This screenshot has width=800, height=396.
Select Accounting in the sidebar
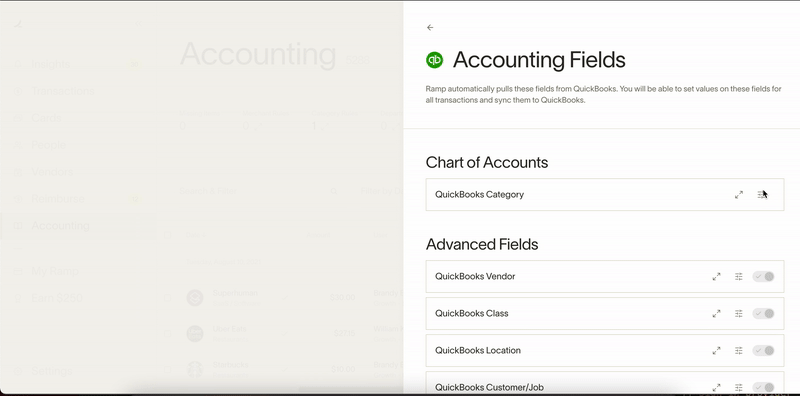(60, 226)
